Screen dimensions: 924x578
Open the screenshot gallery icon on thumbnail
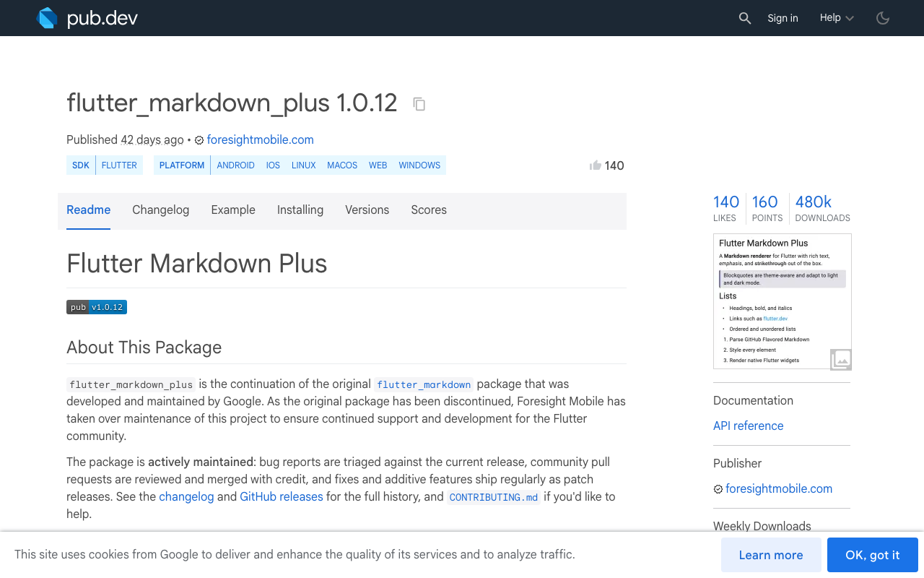tap(841, 359)
